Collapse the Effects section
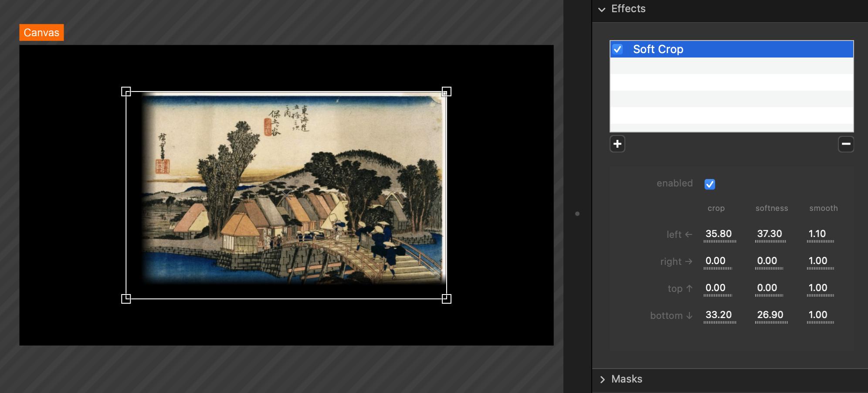This screenshot has width=868, height=393. coord(602,10)
